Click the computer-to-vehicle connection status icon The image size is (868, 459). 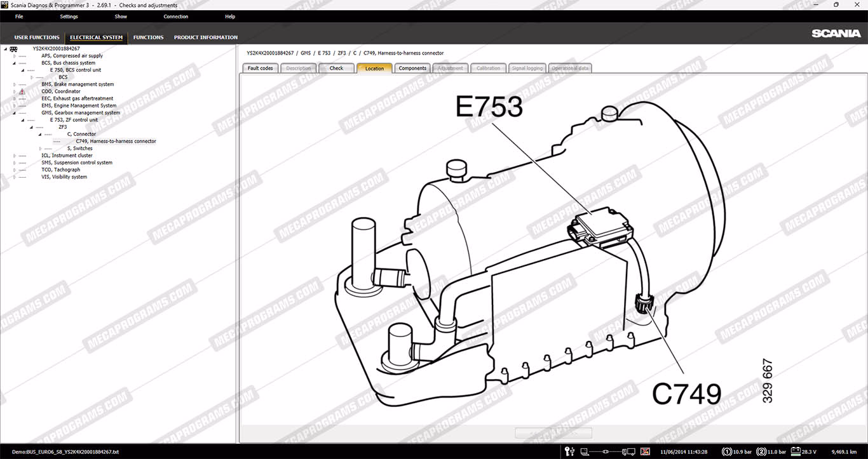click(x=609, y=451)
